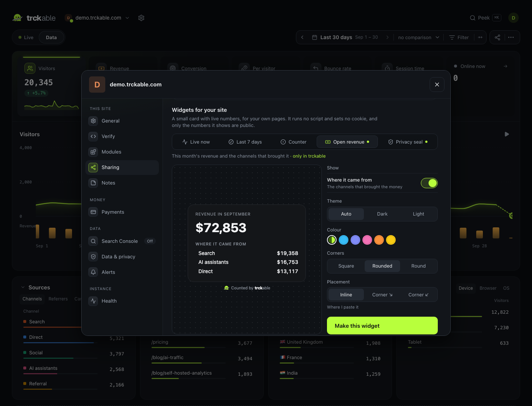Toggle 'Where it came from' switch

pos(429,183)
